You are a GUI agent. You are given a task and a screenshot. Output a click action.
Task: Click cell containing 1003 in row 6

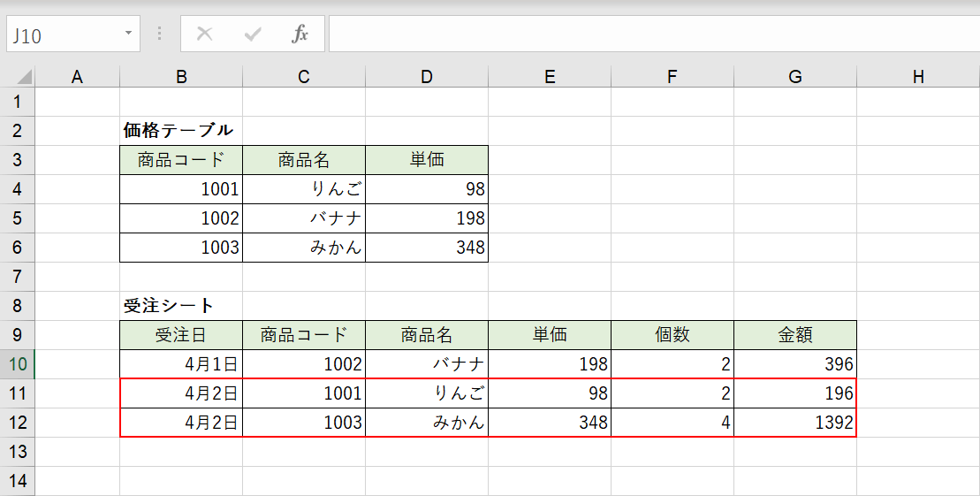[181, 247]
